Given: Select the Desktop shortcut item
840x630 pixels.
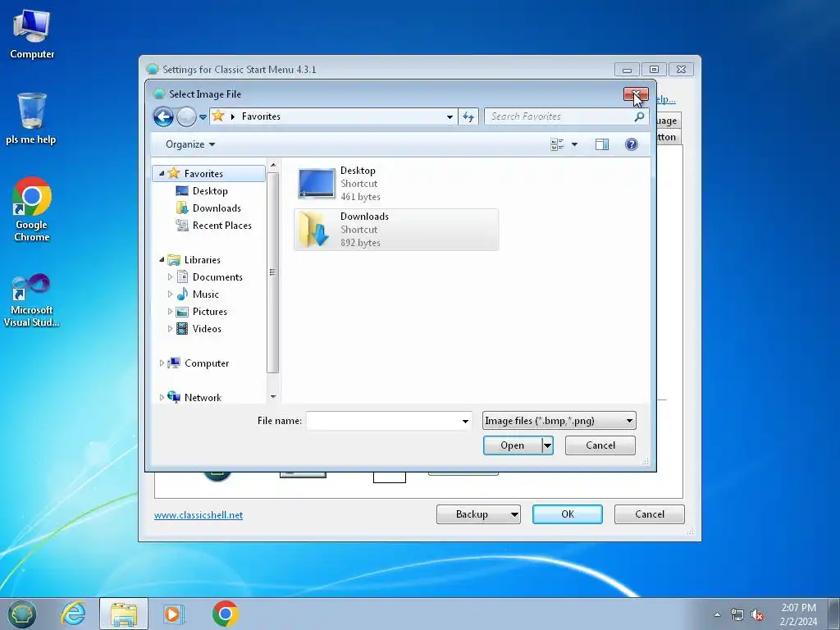Looking at the screenshot, I should click(396, 183).
